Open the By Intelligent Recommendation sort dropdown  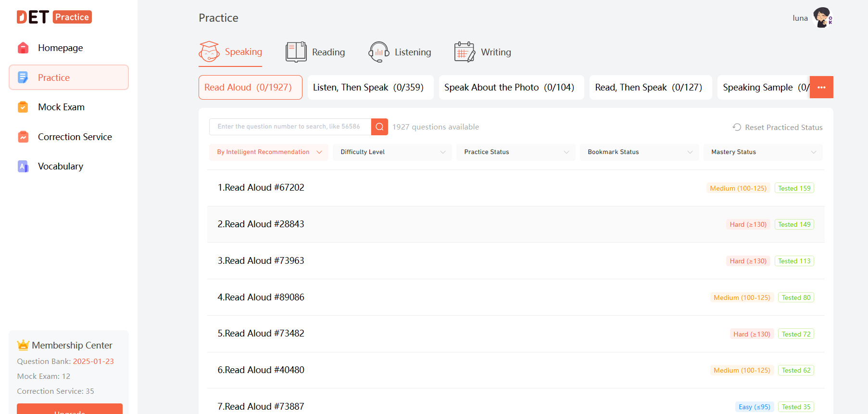269,152
